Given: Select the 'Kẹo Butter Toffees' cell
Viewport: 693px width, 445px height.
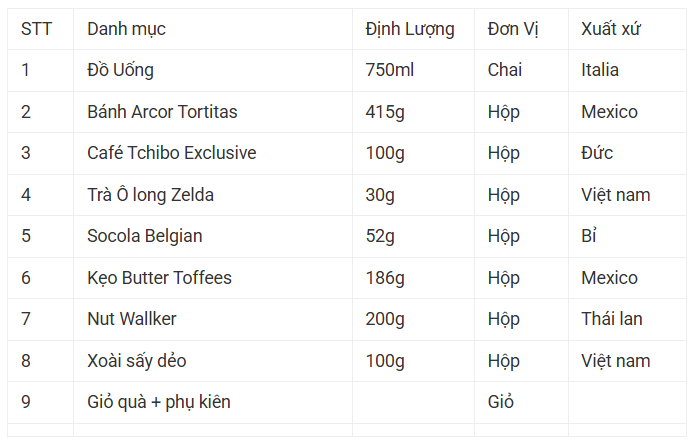Looking at the screenshot, I should click(159, 278).
